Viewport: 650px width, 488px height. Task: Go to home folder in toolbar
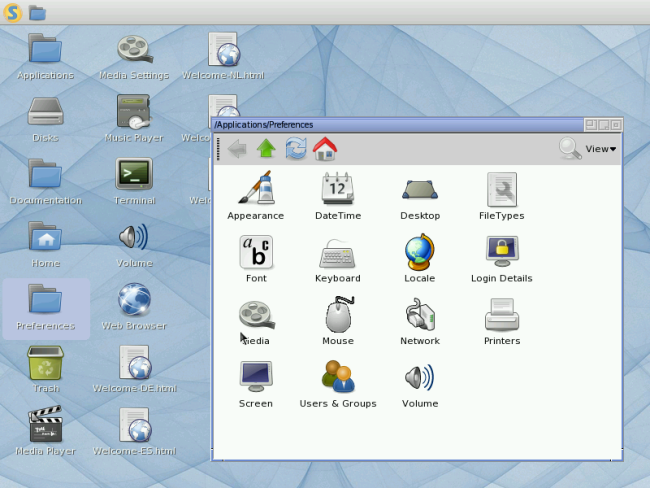pos(324,149)
